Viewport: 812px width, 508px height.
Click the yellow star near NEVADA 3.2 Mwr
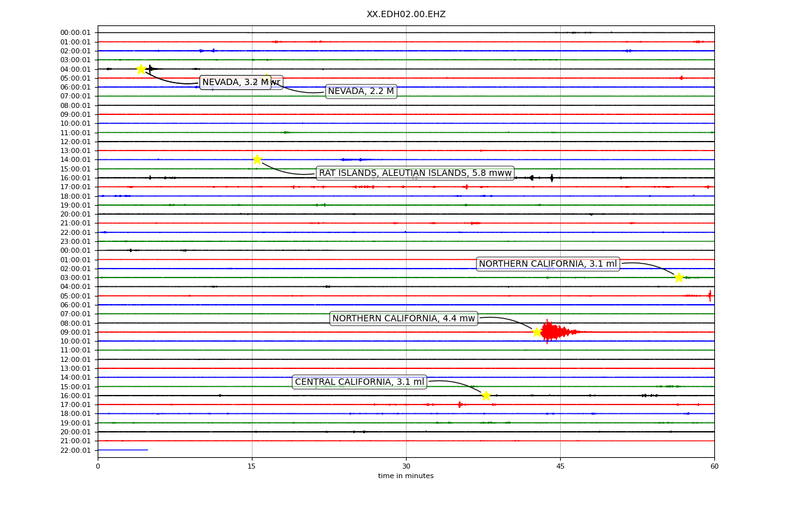pyautogui.click(x=141, y=69)
